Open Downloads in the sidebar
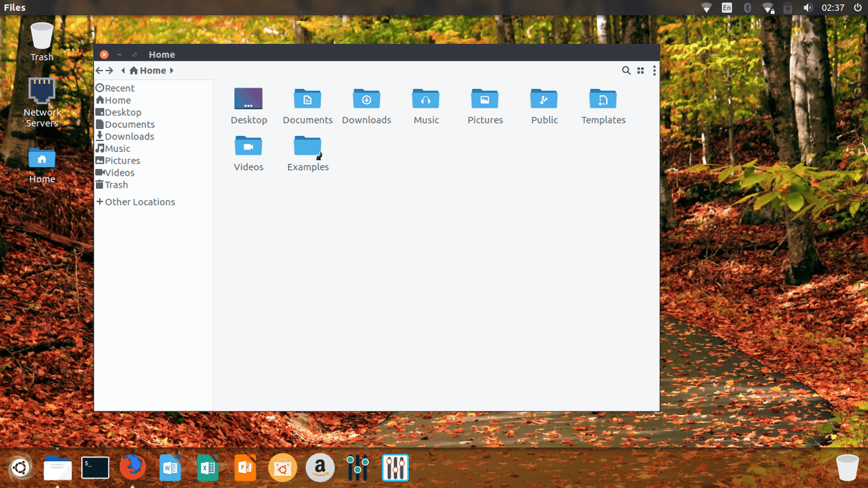Screen dimensions: 868x488 129,137
